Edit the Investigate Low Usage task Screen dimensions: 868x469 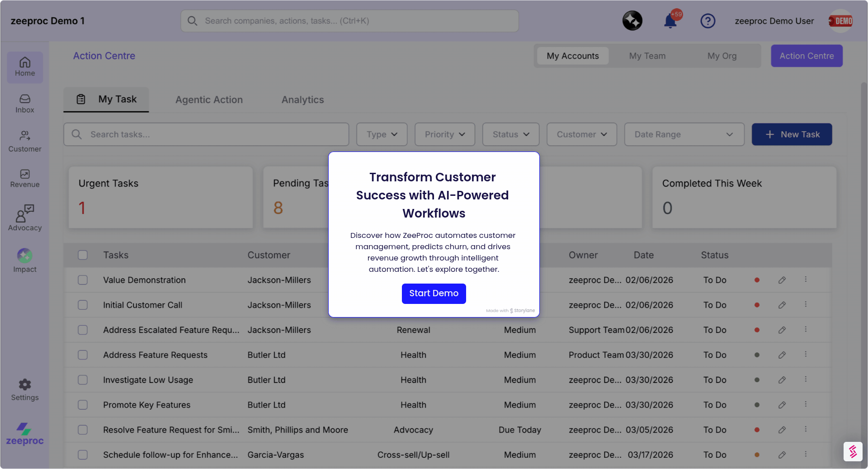[782, 380]
